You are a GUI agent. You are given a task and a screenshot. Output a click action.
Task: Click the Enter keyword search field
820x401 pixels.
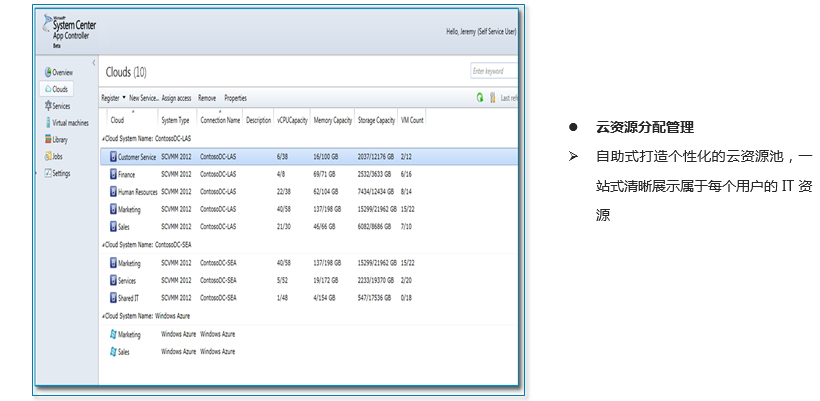click(494, 71)
